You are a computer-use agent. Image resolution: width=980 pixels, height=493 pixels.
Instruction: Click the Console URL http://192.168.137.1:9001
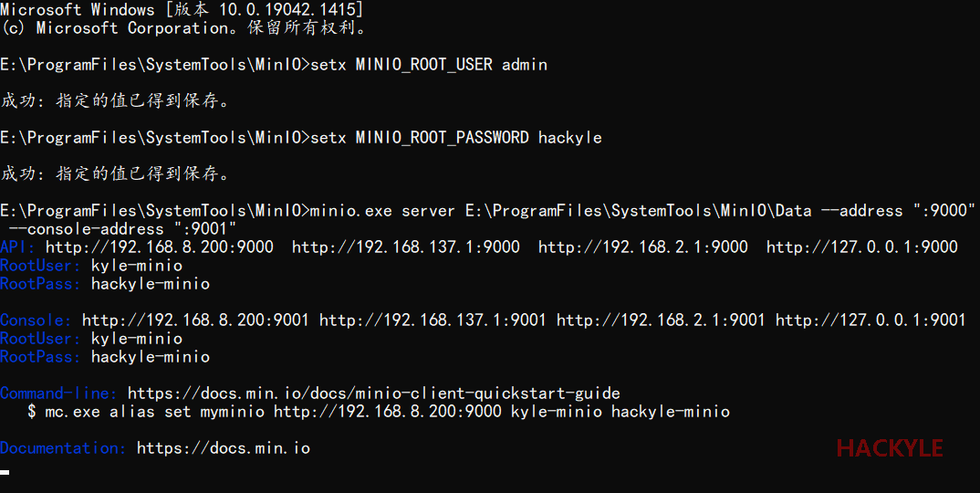pos(433,320)
